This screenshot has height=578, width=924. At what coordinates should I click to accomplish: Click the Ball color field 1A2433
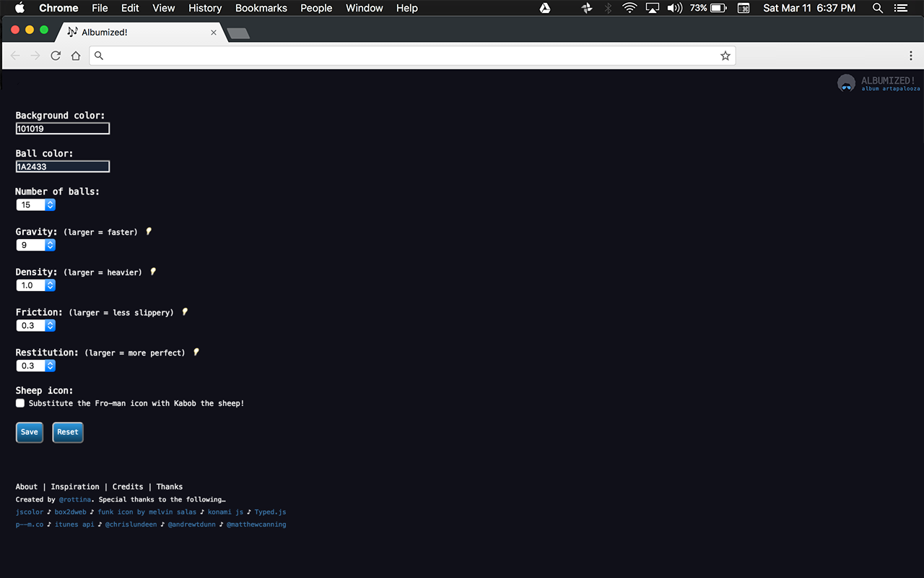coord(63,167)
